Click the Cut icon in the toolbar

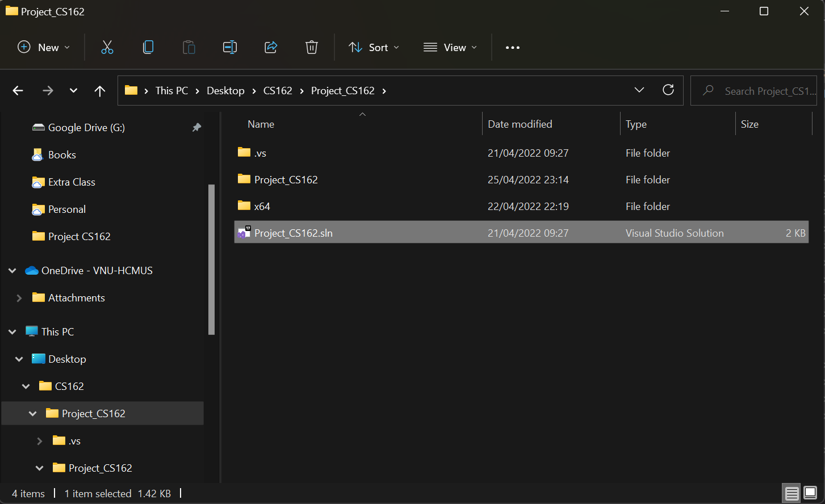point(107,47)
